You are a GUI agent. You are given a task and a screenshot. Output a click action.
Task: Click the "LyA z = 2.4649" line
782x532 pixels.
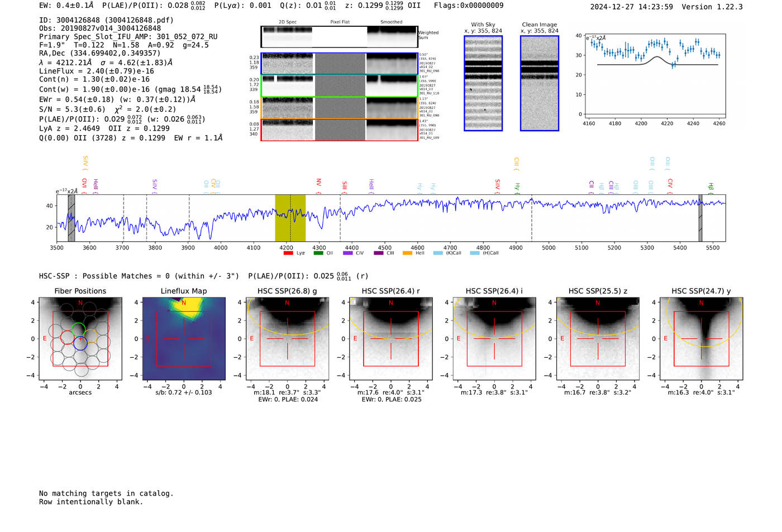70,128
